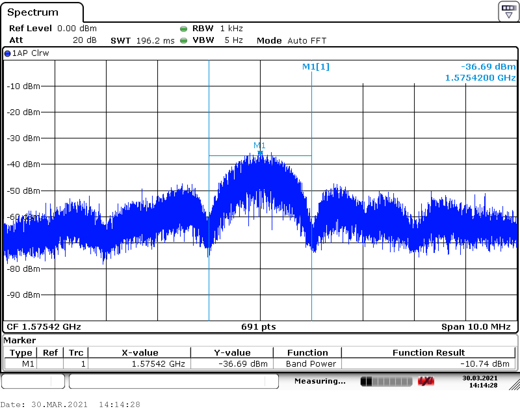Select the M1 row in the Marker table
This screenshot has width=520, height=420.
pyautogui.click(x=28, y=364)
